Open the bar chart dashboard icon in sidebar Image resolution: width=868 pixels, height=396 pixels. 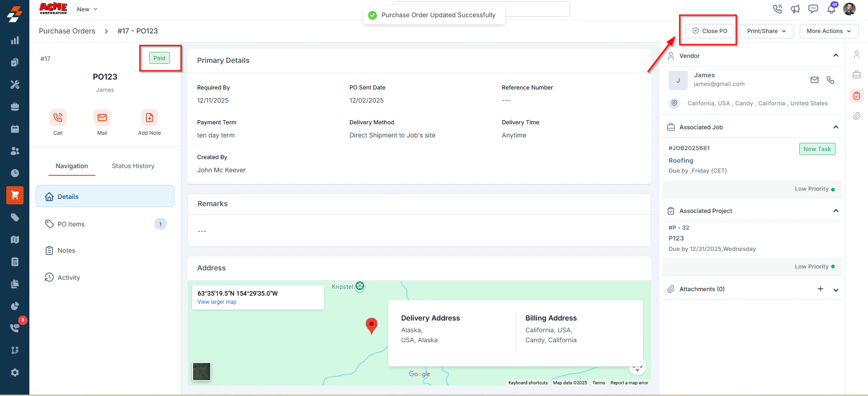[15, 40]
